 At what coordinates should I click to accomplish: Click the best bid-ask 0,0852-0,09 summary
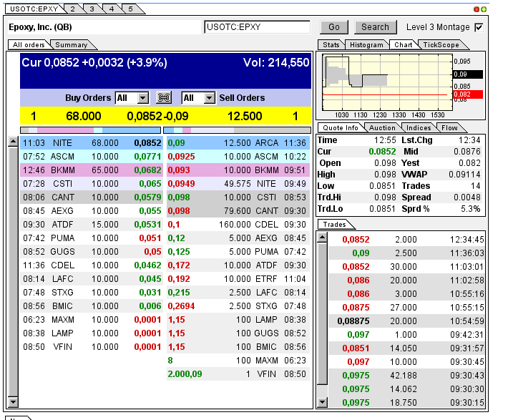(x=157, y=116)
